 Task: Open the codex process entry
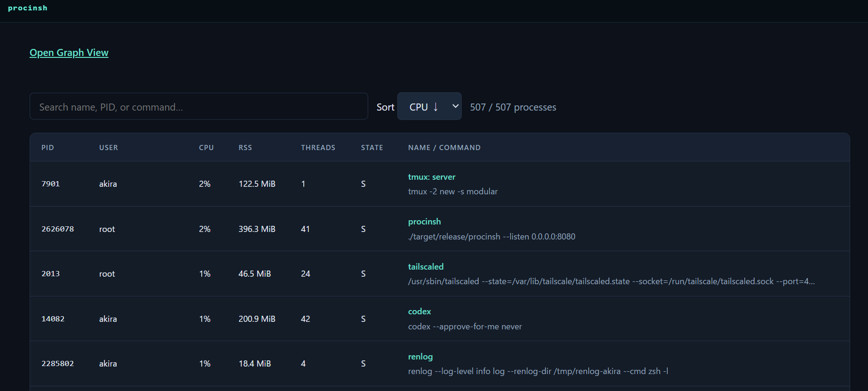coord(419,311)
